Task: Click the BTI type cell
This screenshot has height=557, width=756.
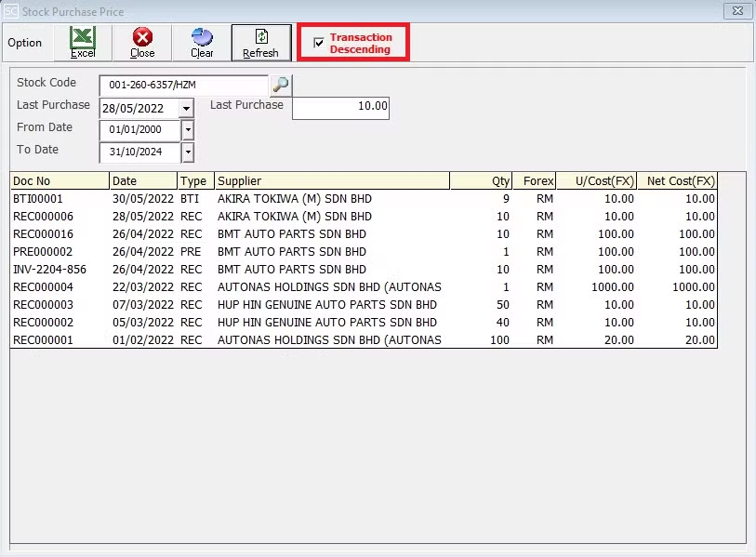Action: [190, 199]
